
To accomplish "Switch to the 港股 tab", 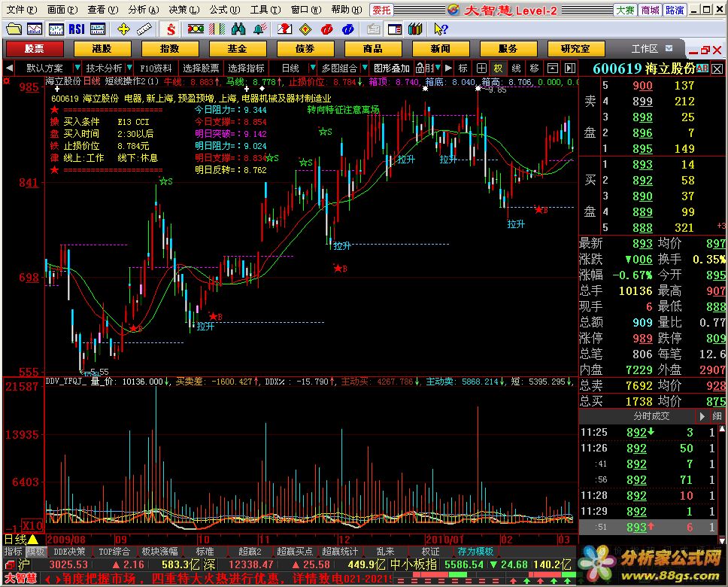I will (x=102, y=49).
